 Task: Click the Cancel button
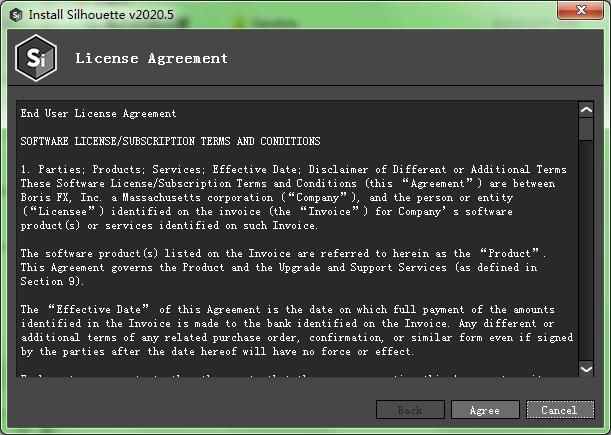560,410
